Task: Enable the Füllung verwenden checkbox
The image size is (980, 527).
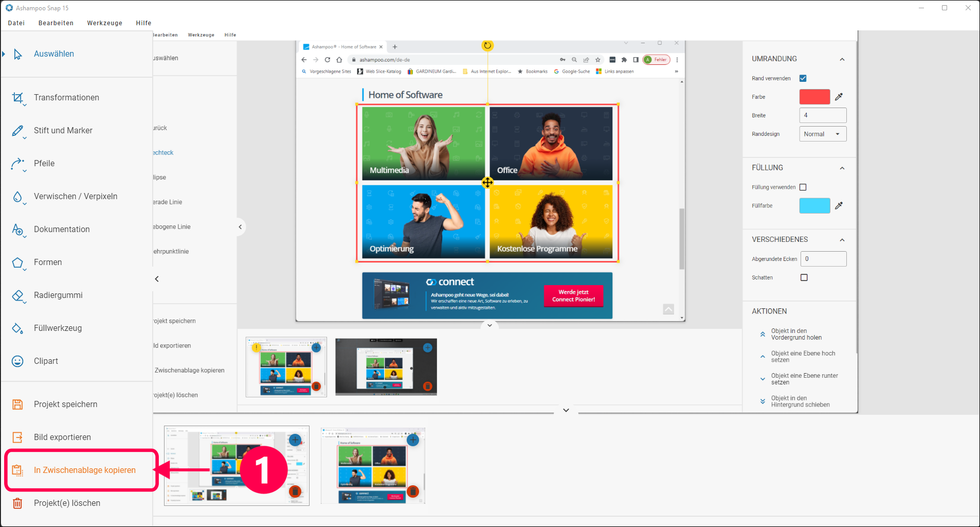Action: tap(803, 187)
